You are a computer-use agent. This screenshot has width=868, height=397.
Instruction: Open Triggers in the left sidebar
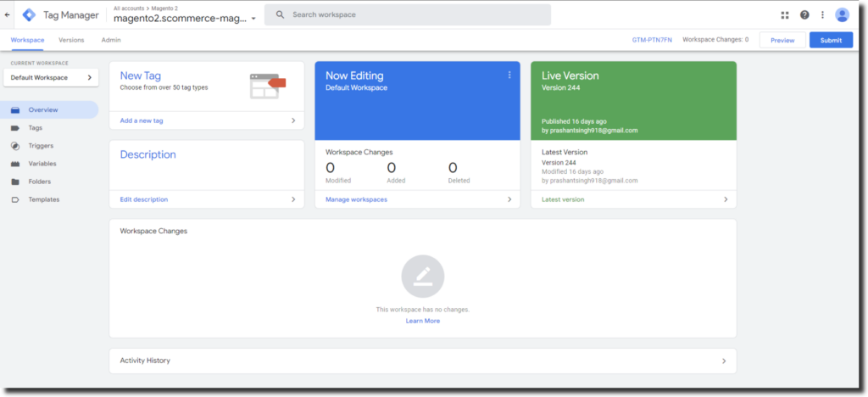coord(40,146)
